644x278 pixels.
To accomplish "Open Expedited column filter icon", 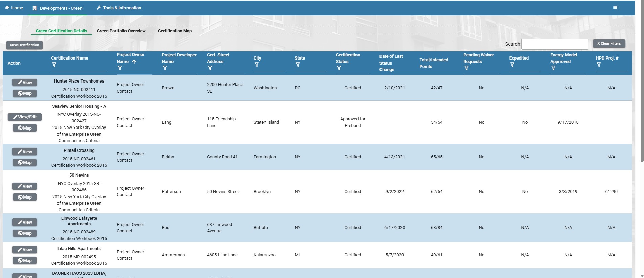I will [512, 65].
